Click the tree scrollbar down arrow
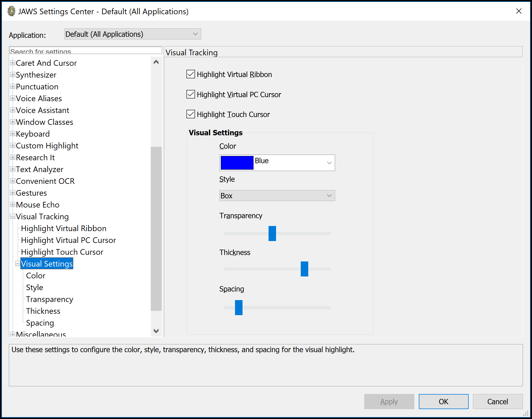The image size is (532, 419). (x=156, y=331)
